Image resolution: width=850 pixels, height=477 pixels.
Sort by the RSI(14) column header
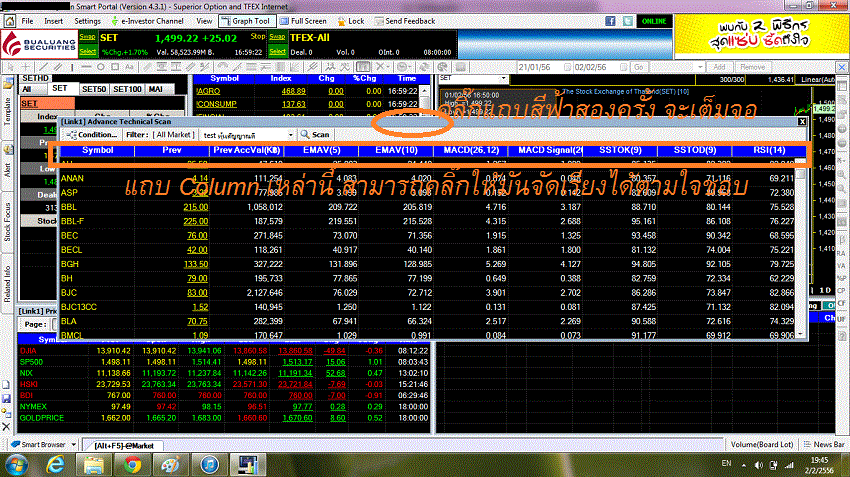pyautogui.click(x=769, y=150)
